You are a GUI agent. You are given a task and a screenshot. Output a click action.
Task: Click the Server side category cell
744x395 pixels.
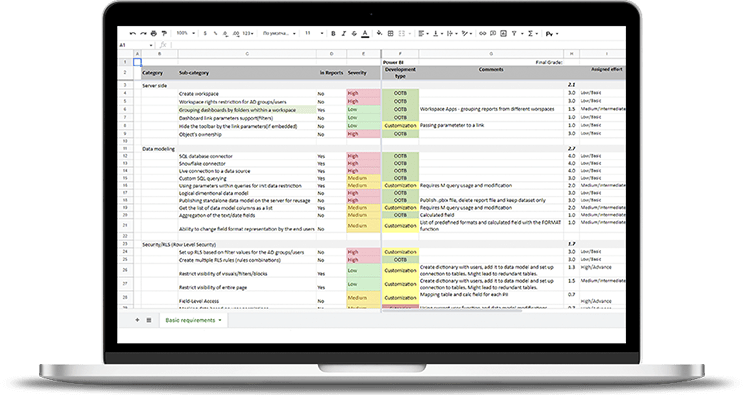click(x=159, y=85)
